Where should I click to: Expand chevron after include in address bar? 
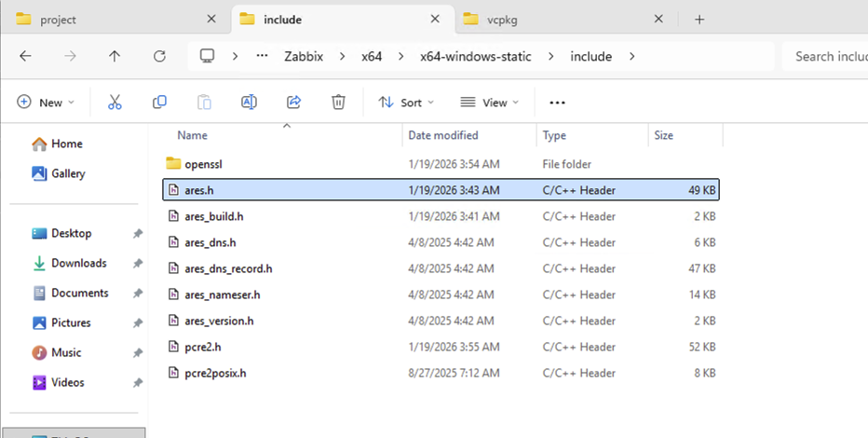(632, 56)
